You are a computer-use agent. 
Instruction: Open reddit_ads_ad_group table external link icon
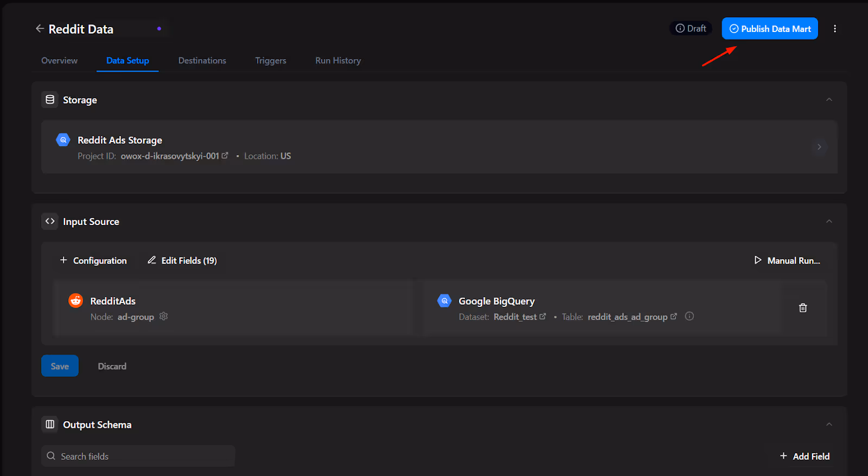click(674, 316)
